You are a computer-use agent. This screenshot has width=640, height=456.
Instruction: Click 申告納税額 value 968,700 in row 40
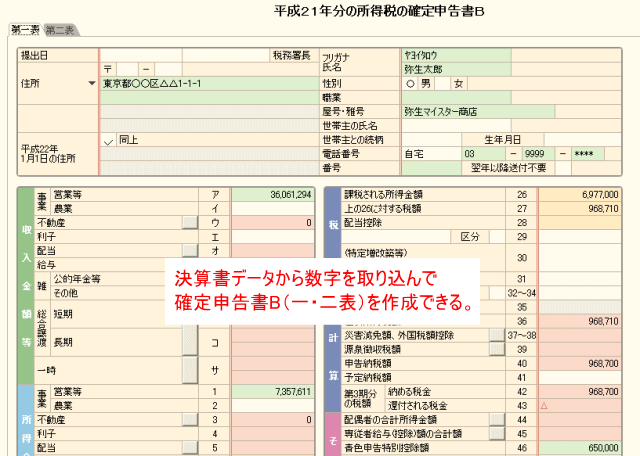pyautogui.click(x=580, y=363)
